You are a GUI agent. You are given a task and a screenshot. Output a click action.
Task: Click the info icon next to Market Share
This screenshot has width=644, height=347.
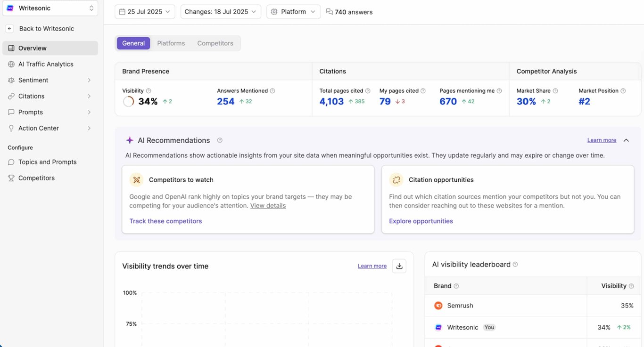555,91
